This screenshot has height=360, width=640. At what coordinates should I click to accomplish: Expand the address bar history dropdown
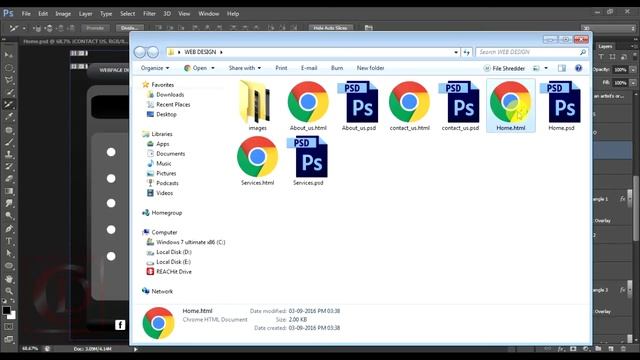tap(456, 52)
